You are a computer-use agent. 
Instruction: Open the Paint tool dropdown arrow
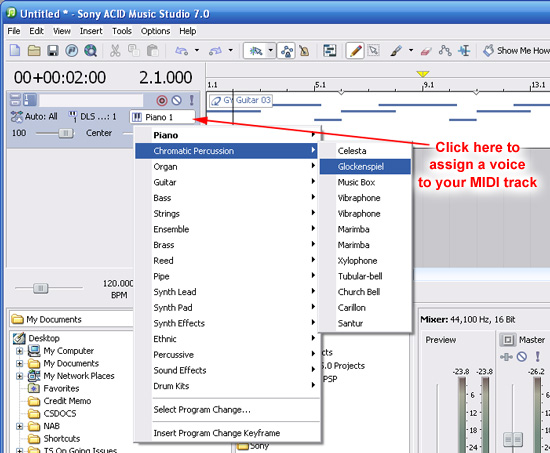coord(411,51)
